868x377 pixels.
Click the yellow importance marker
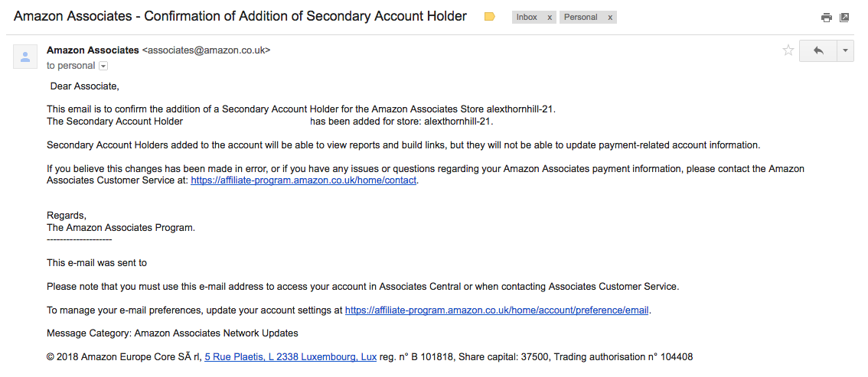[489, 17]
